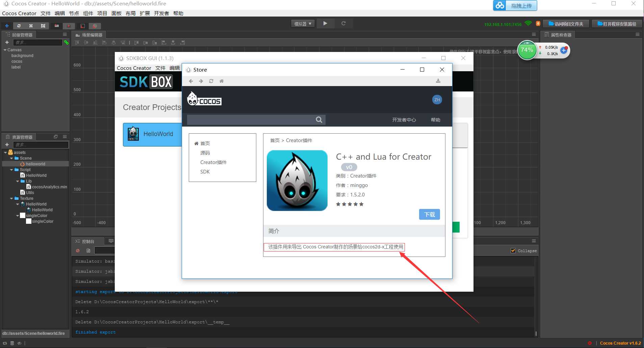Collapse the Script folder
Screen dimensions: 644x348
pyautogui.click(x=11, y=170)
